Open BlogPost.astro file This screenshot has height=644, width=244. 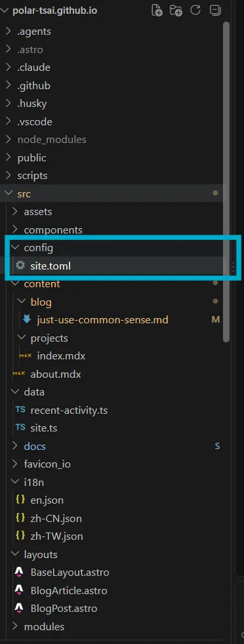click(64, 609)
